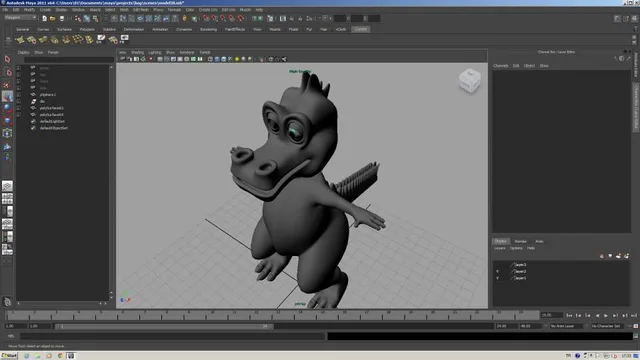The width and height of the screenshot is (640, 360).
Task: Click the MEL command line field
Action: coord(173,336)
